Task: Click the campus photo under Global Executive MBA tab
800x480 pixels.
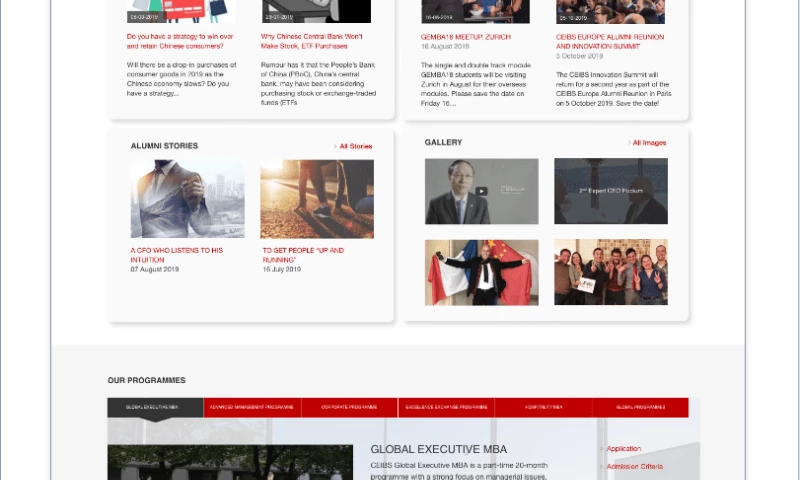Action: (230, 462)
